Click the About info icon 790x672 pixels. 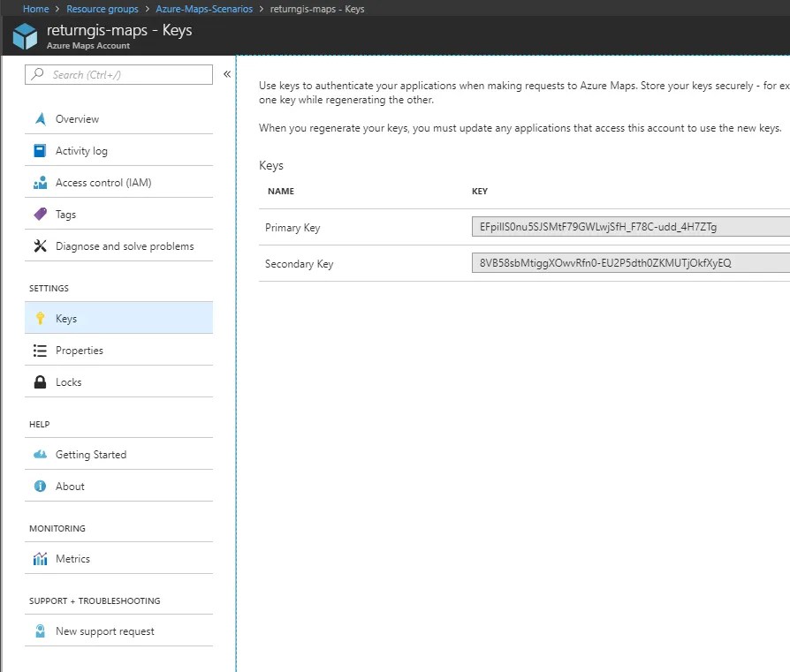[x=41, y=487]
